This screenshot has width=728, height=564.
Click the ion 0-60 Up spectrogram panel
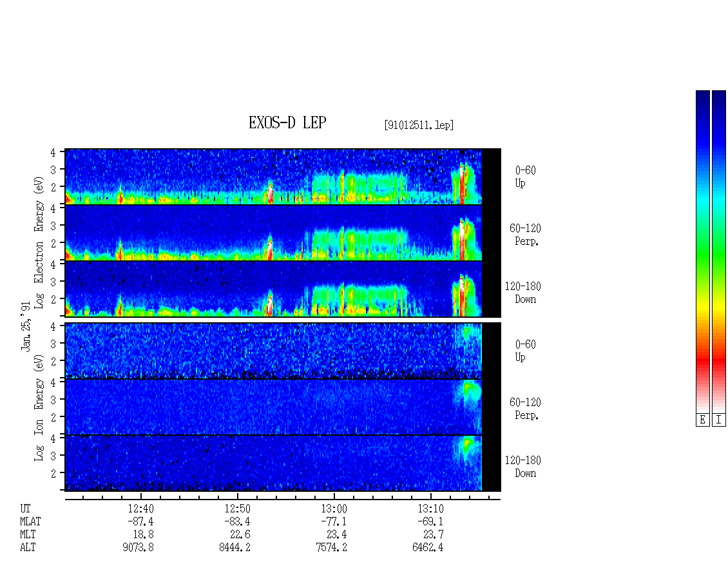(x=273, y=351)
